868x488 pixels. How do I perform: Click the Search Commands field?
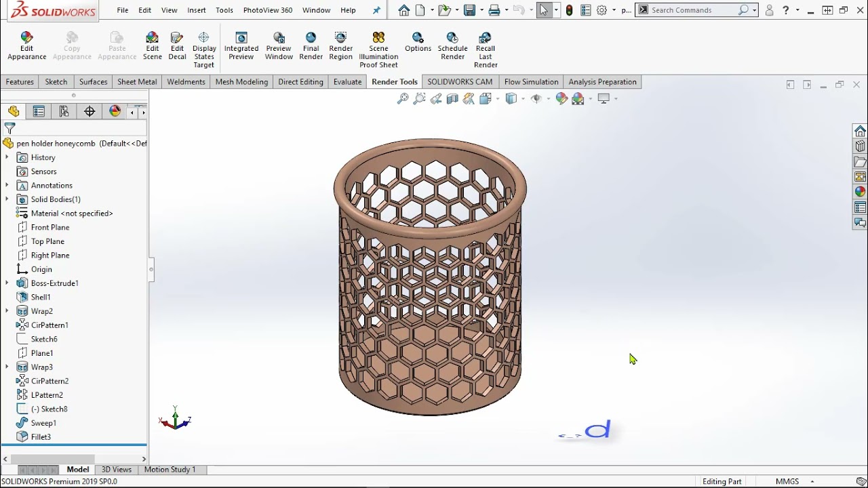coord(693,10)
